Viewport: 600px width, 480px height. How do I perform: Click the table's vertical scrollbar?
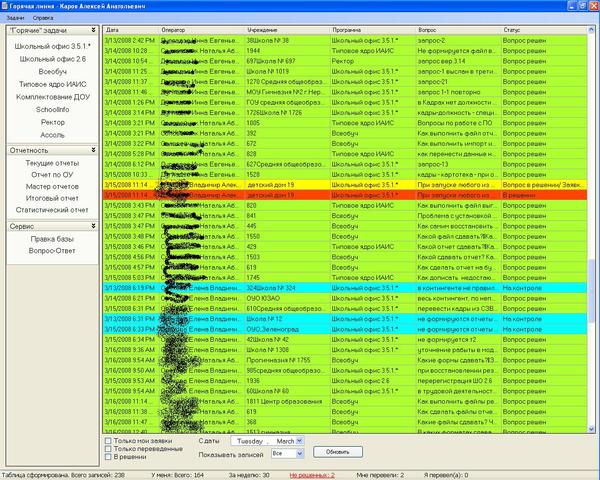click(x=593, y=200)
